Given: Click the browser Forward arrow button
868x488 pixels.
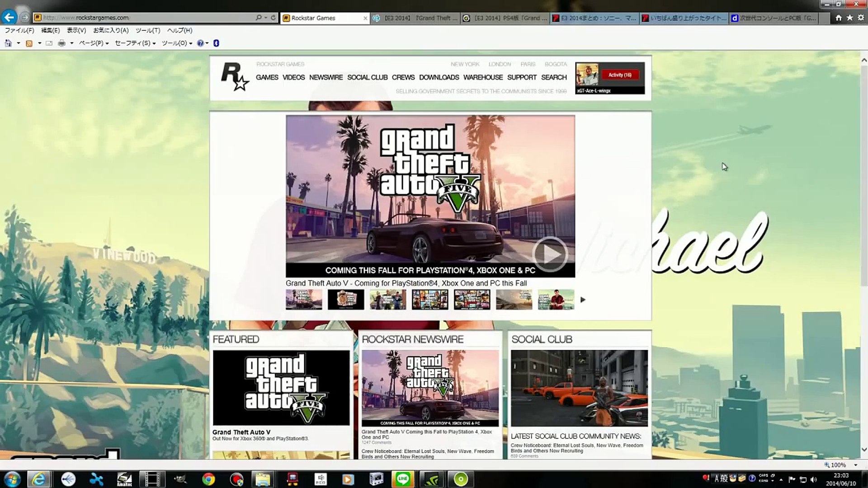Looking at the screenshot, I should click(25, 18).
